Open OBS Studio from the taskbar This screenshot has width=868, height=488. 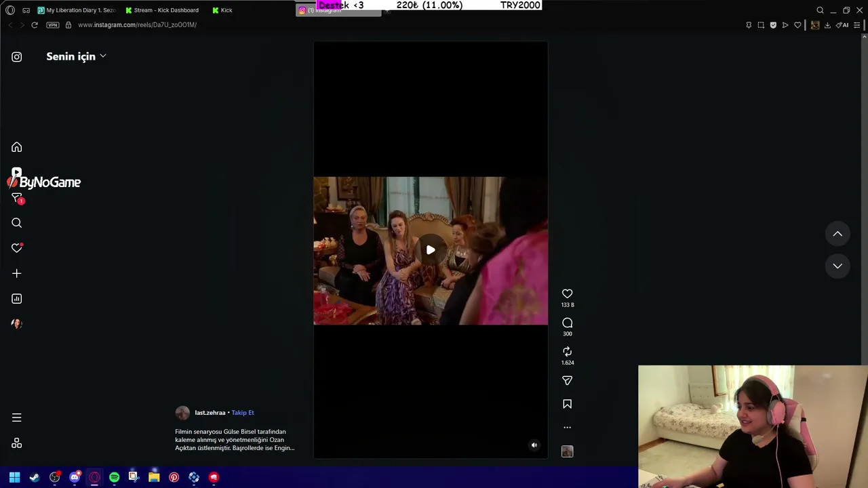click(55, 477)
